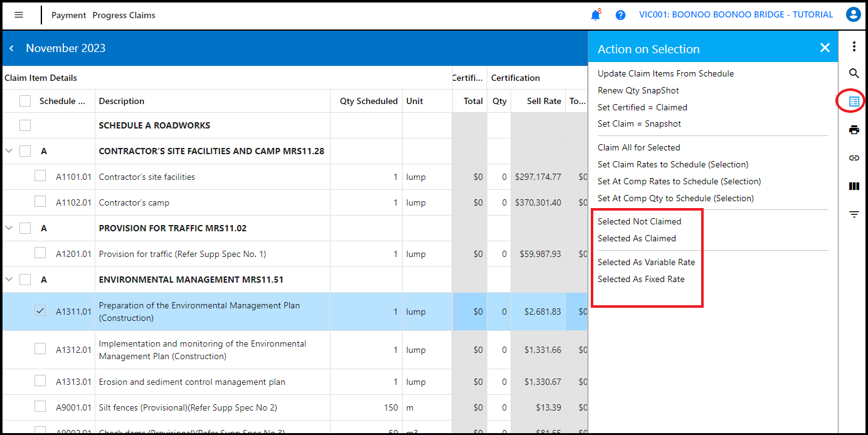Image resolution: width=868 pixels, height=435 pixels.
Task: Choose Selected As Variable Rate
Action: tap(646, 262)
